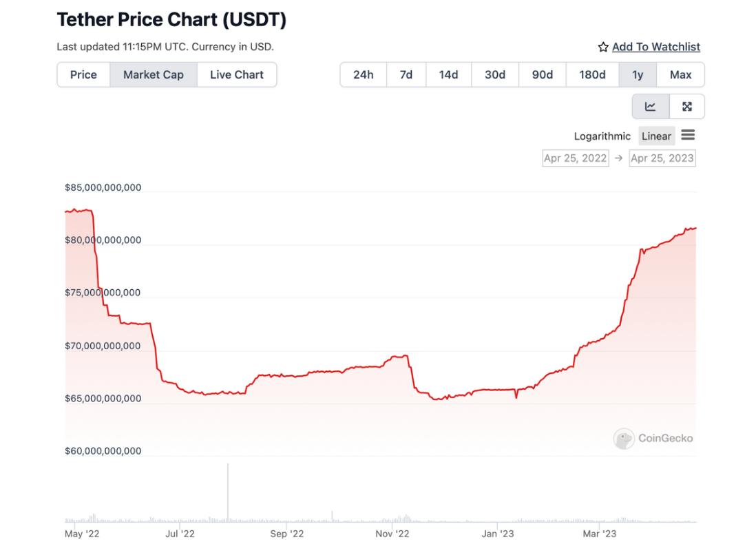Image resolution: width=756 pixels, height=544 pixels.
Task: Set time range to 90d
Action: point(543,75)
